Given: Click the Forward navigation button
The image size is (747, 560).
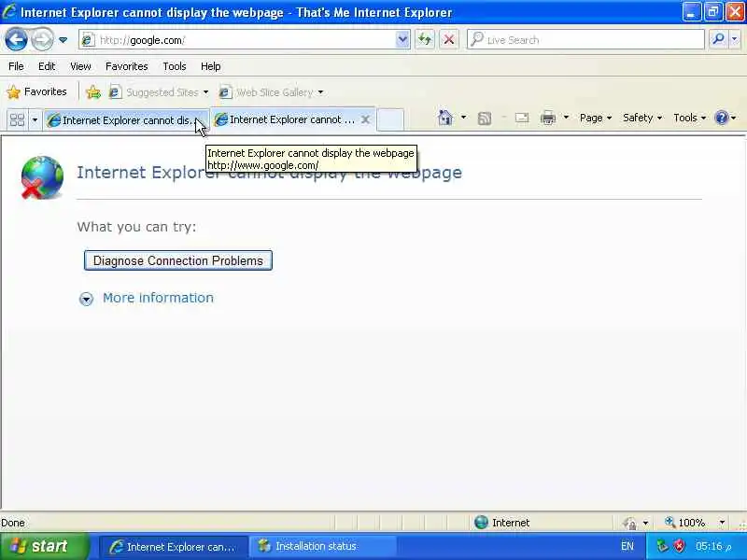Looking at the screenshot, I should 42,39.
